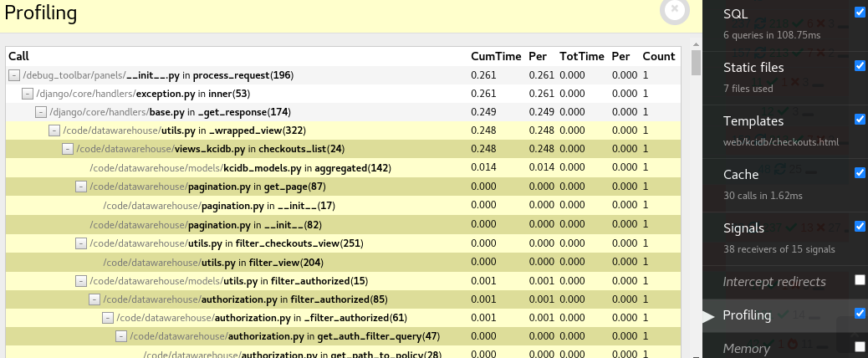The image size is (868, 358).
Task: Collapse the filter_authorized(85) authorization.py node
Action: [x=94, y=299]
